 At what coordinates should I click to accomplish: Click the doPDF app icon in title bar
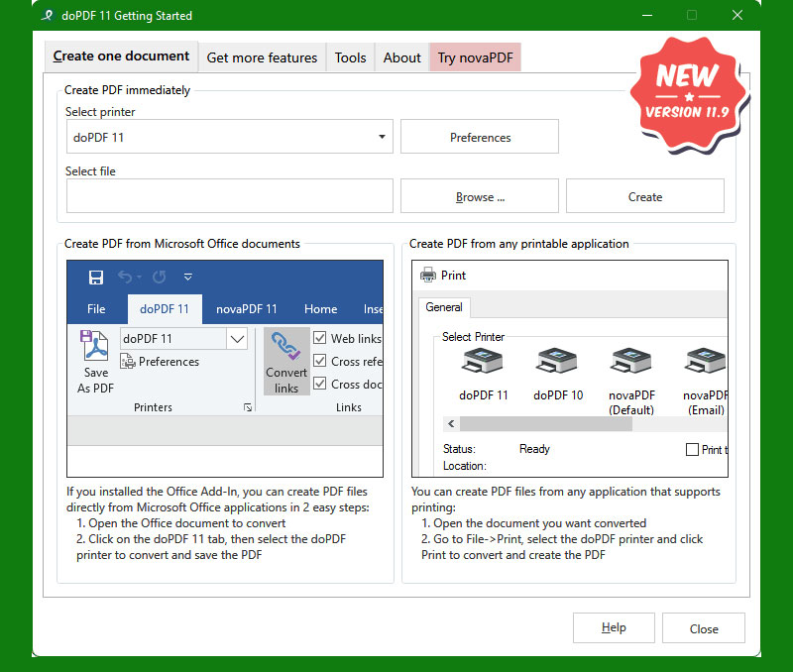[48, 15]
